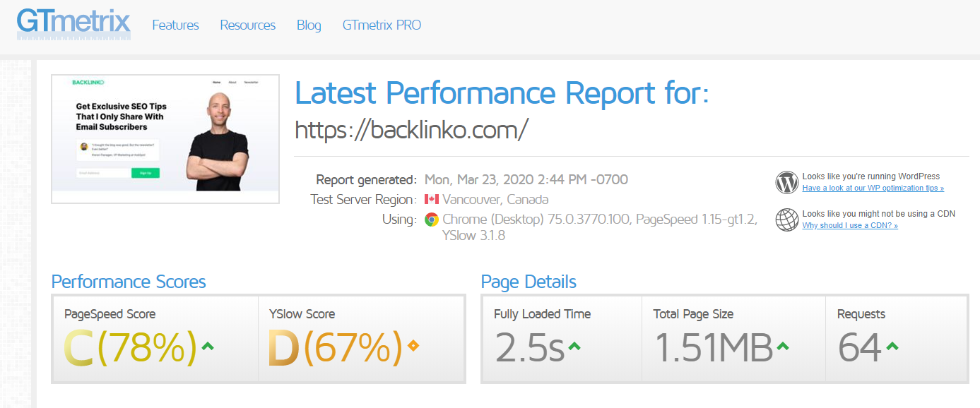
Task: Click 'Vancouver, Canada' server region text
Action: (495, 199)
